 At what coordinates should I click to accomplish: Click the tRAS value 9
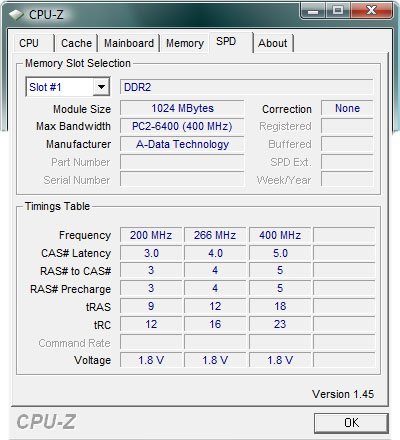click(151, 306)
